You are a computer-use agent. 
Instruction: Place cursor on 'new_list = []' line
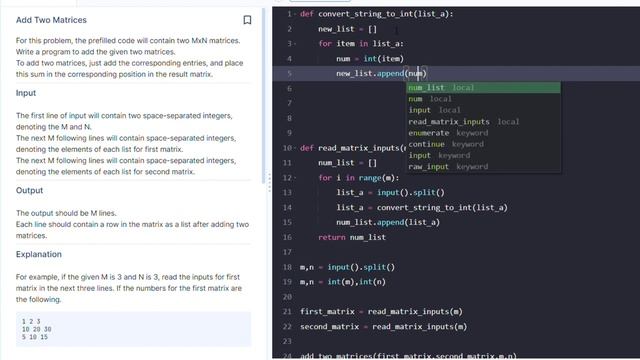pyautogui.click(x=347, y=29)
